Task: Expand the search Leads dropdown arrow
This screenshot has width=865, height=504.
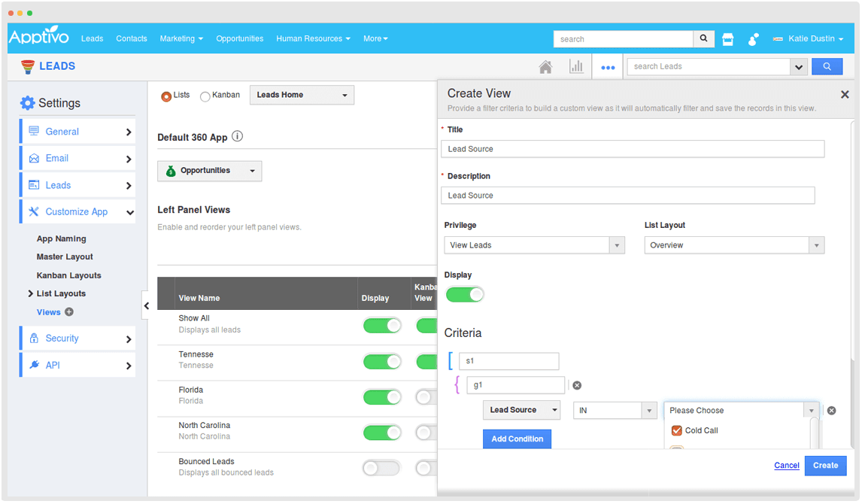Action: pos(798,67)
